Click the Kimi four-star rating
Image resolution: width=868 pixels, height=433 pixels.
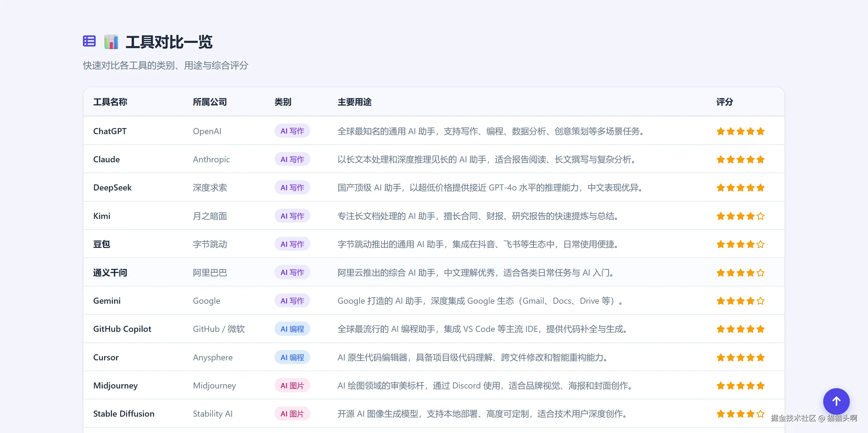tap(740, 216)
